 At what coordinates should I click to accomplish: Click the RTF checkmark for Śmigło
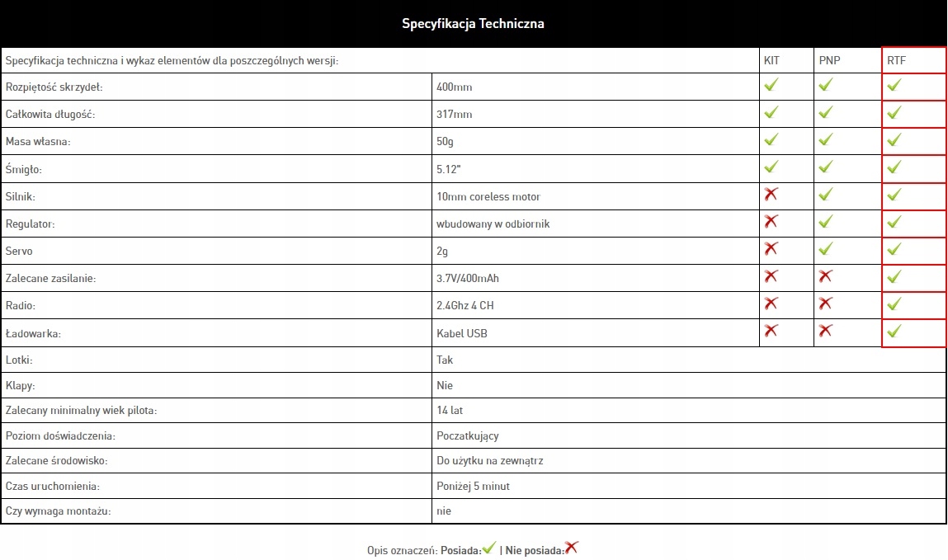[894, 167]
